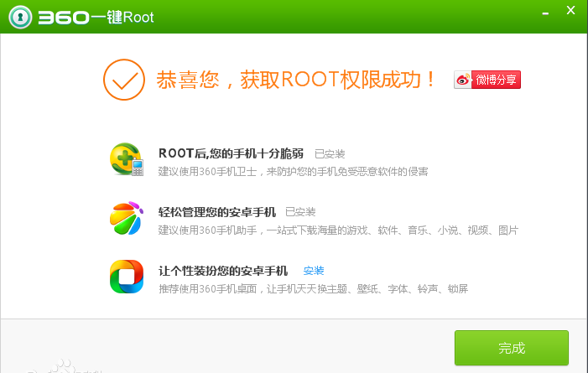The height and width of the screenshot is (373, 588).
Task: Click the heading ROOT后,您的手机十分脆弱
Action: [231, 153]
